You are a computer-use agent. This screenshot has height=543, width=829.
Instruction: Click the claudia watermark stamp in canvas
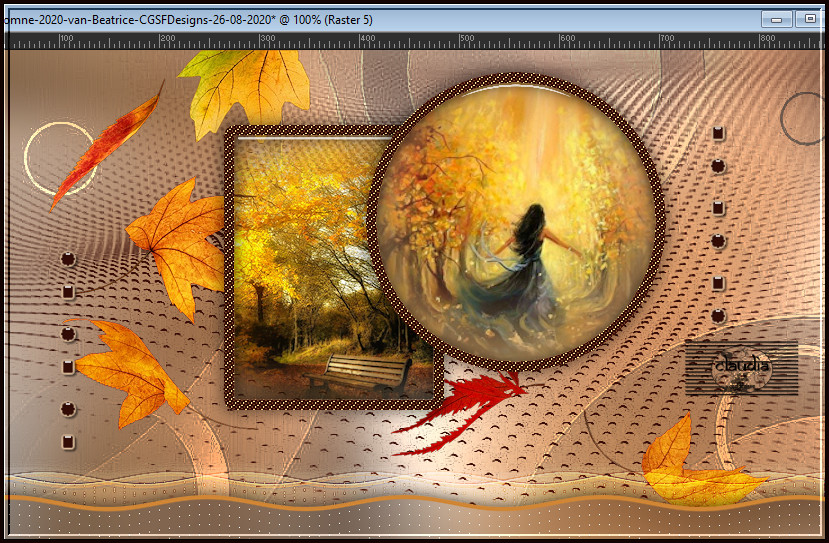[x=741, y=368]
